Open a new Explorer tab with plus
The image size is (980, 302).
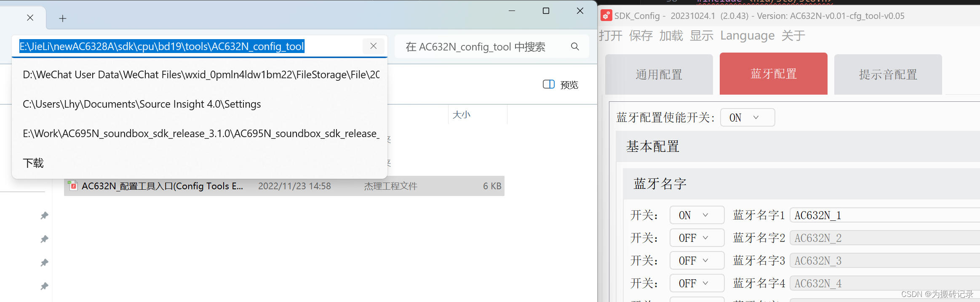(x=63, y=19)
